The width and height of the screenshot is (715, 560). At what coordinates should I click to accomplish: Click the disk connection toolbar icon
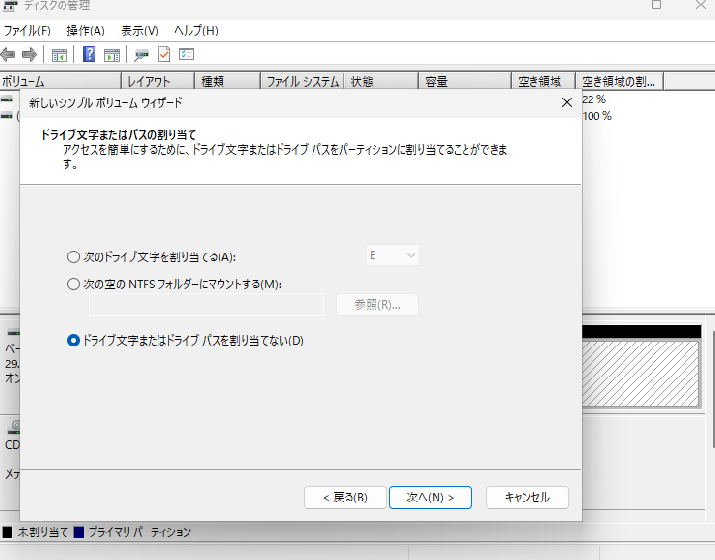point(142,54)
